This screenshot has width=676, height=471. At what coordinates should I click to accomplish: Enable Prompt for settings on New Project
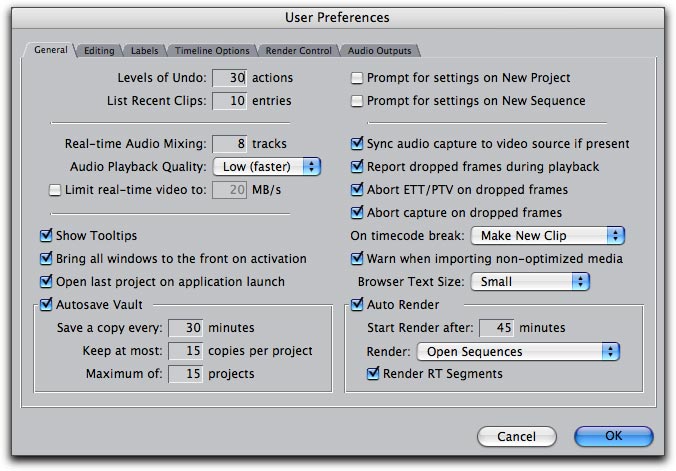(357, 78)
